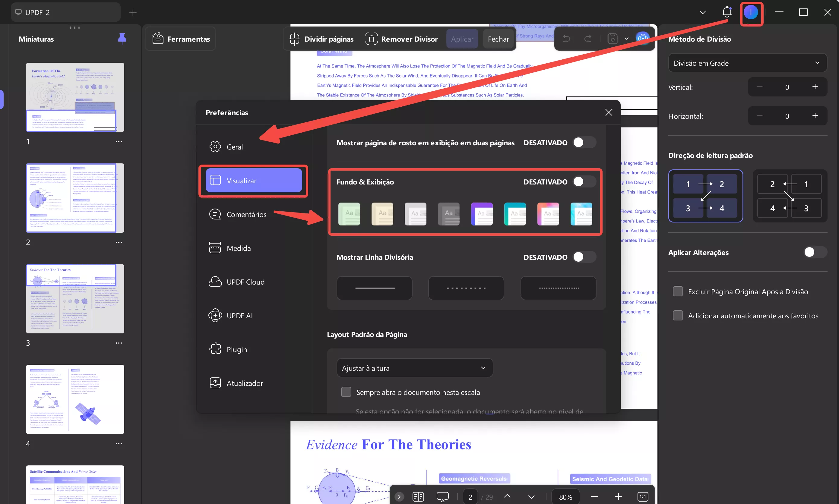
Task: Click the Remover Divisor icon
Action: click(x=371, y=39)
